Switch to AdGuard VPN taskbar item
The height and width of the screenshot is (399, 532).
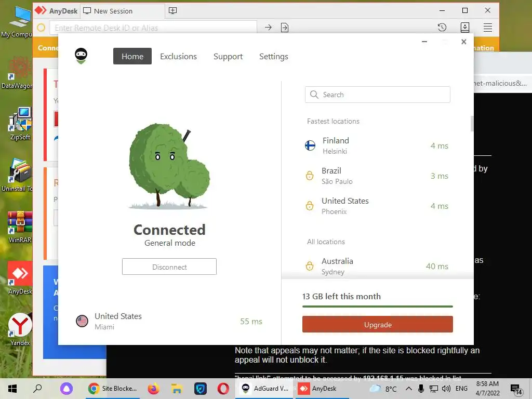click(x=264, y=389)
